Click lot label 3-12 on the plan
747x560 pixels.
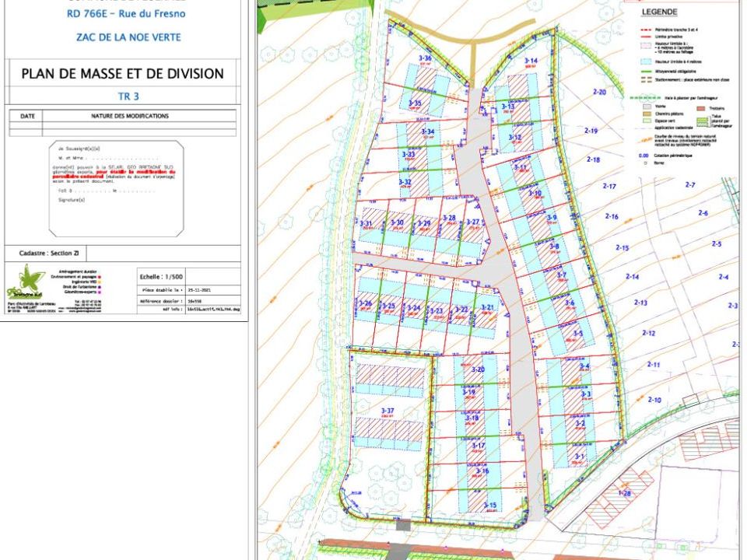coord(514,138)
